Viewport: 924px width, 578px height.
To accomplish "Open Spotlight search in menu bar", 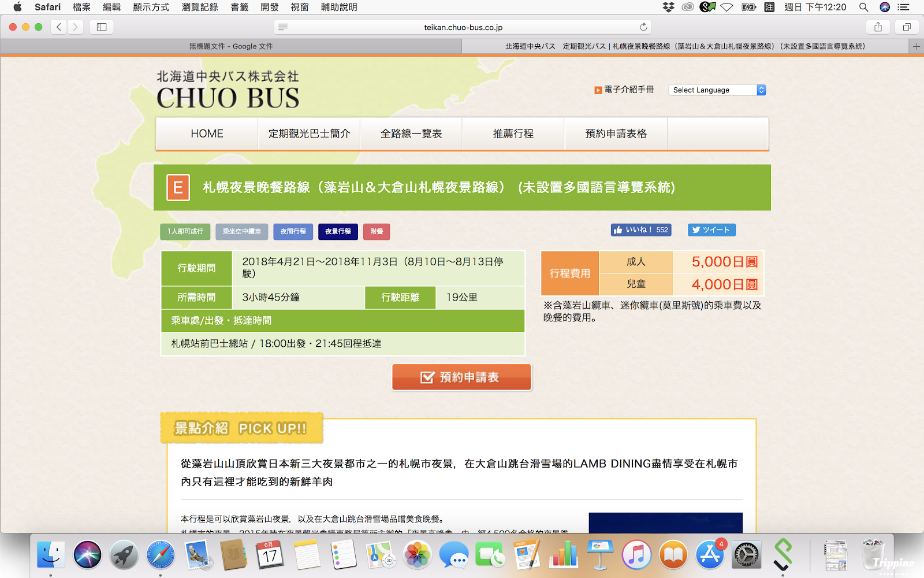I will click(x=863, y=7).
